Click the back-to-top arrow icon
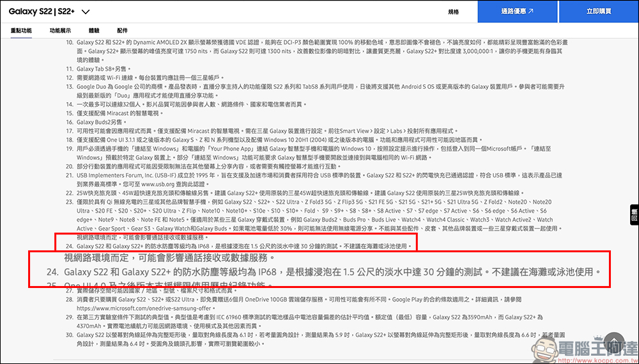 pos(615,343)
